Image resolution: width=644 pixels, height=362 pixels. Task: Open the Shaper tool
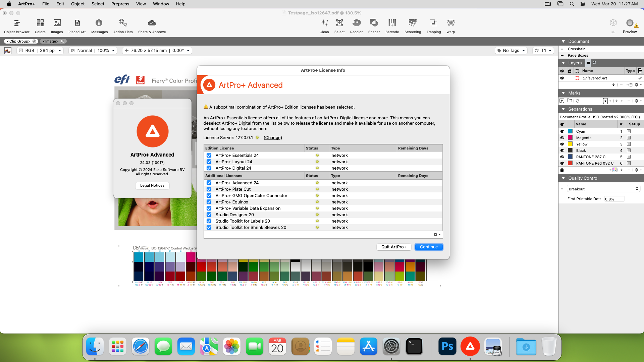coord(374,26)
